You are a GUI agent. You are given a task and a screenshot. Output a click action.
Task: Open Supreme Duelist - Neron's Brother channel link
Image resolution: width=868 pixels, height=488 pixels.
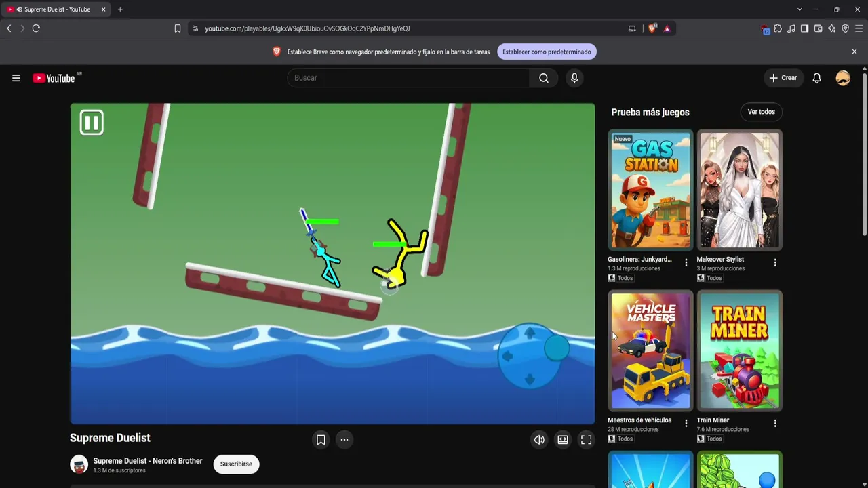coord(148,461)
